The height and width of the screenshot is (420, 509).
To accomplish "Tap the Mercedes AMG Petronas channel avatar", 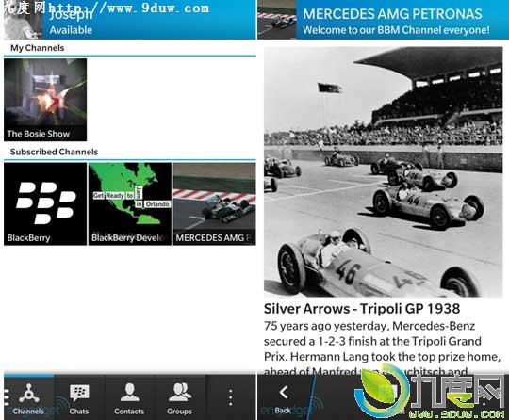I will point(277,20).
